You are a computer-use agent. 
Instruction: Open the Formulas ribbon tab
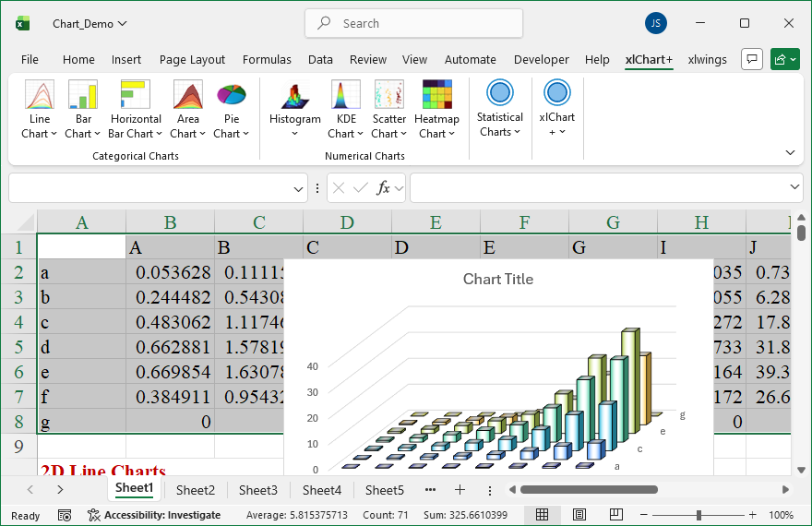coord(267,59)
